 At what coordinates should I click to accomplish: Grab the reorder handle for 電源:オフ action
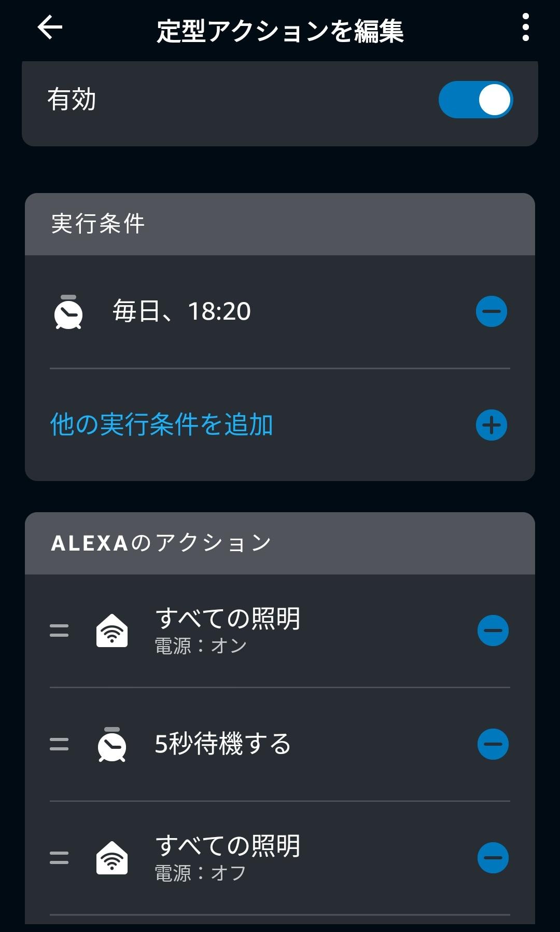click(59, 858)
